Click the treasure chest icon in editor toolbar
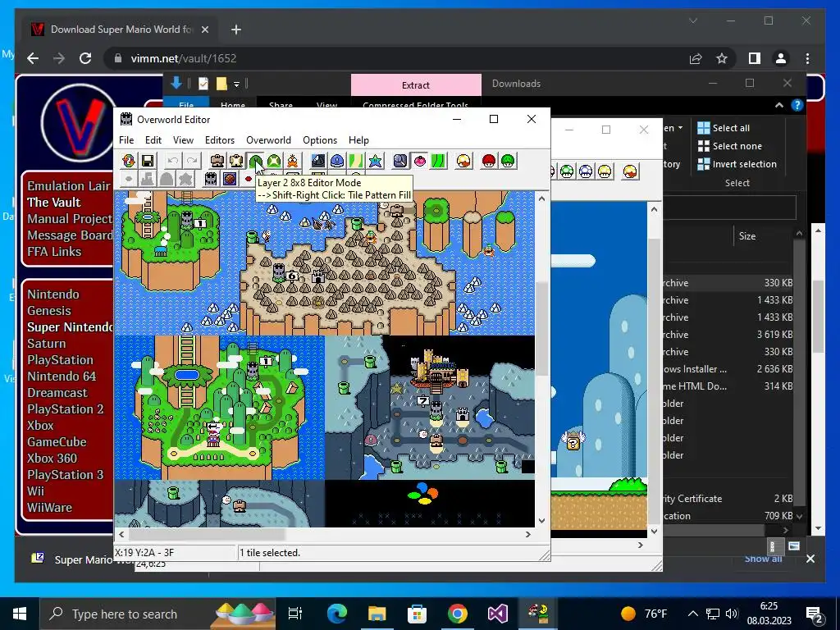Image resolution: width=840 pixels, height=630 pixels. (217, 161)
